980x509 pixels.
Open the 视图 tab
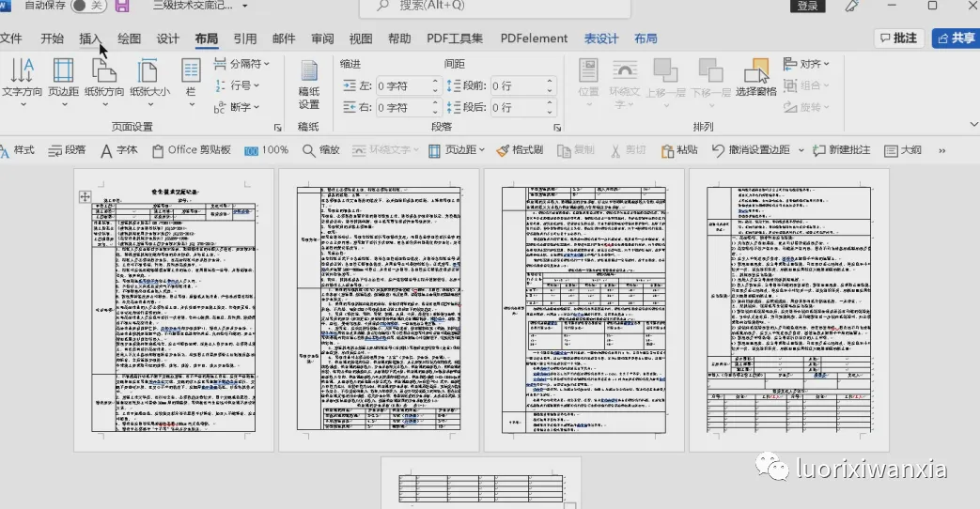[361, 39]
